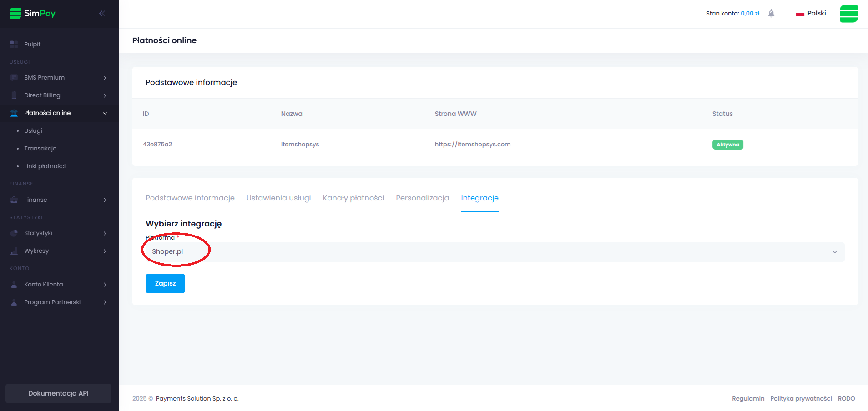Click the Finanse wallet icon
The width and height of the screenshot is (868, 411).
tap(14, 200)
